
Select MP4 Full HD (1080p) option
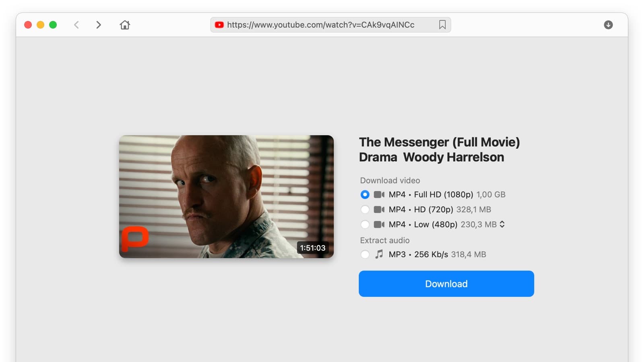pos(365,195)
